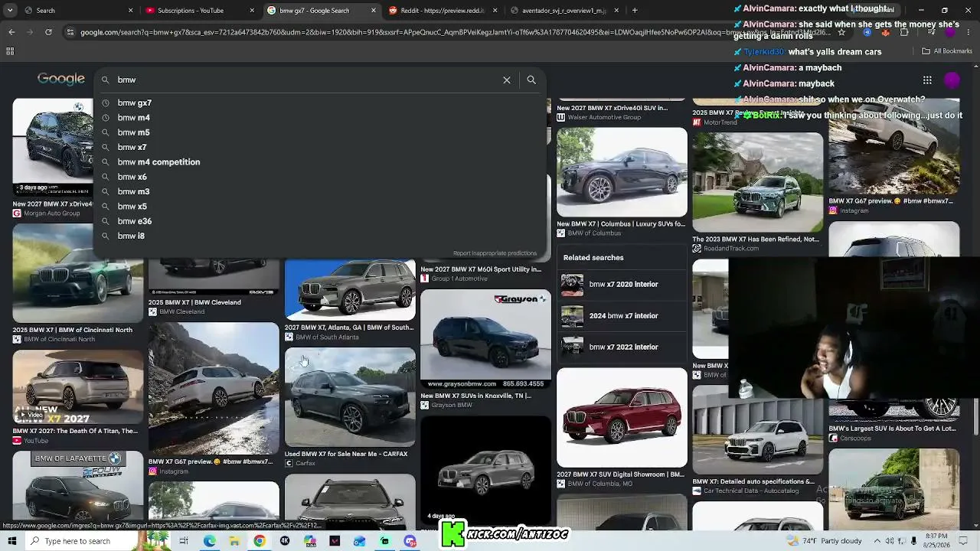The width and height of the screenshot is (980, 551).
Task: Go back to the previous page
Action: click(x=11, y=32)
